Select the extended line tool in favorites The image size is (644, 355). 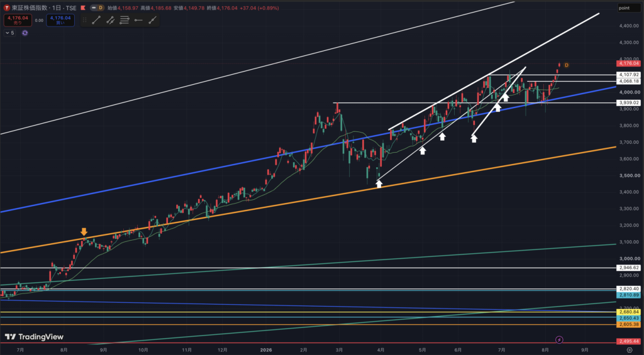click(152, 20)
